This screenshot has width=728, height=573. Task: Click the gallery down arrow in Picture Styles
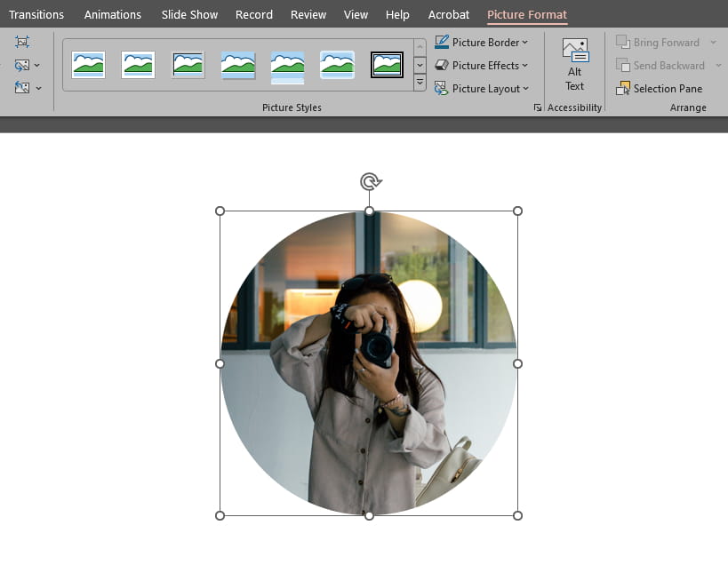pos(420,65)
